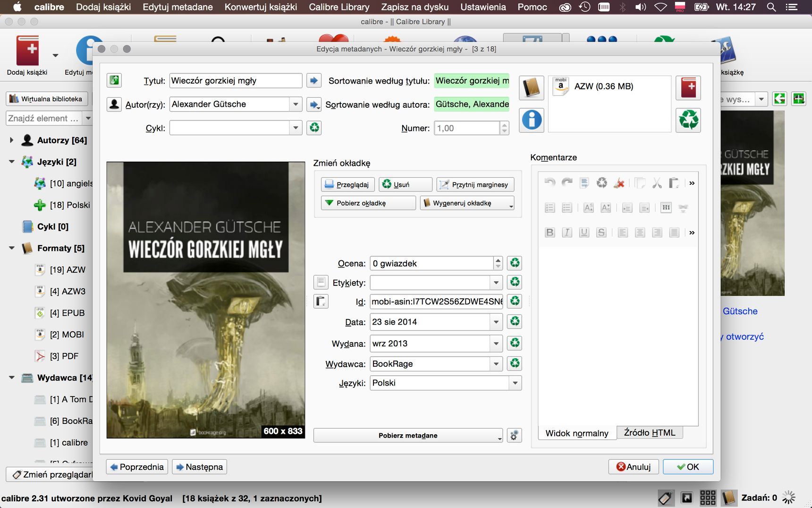Toggle cover grid view in status bar
This screenshot has width=812, height=508.
[x=708, y=498]
